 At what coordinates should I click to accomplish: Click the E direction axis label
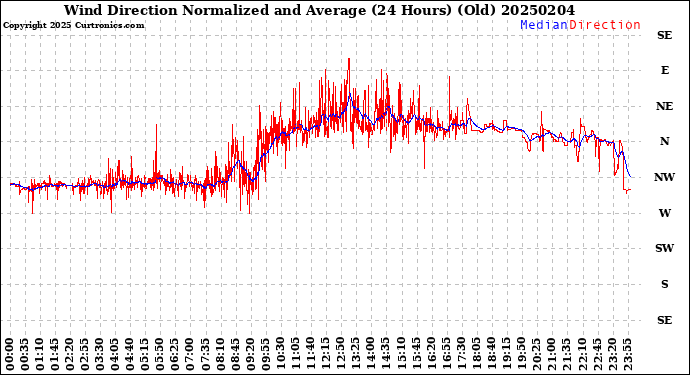click(x=664, y=70)
